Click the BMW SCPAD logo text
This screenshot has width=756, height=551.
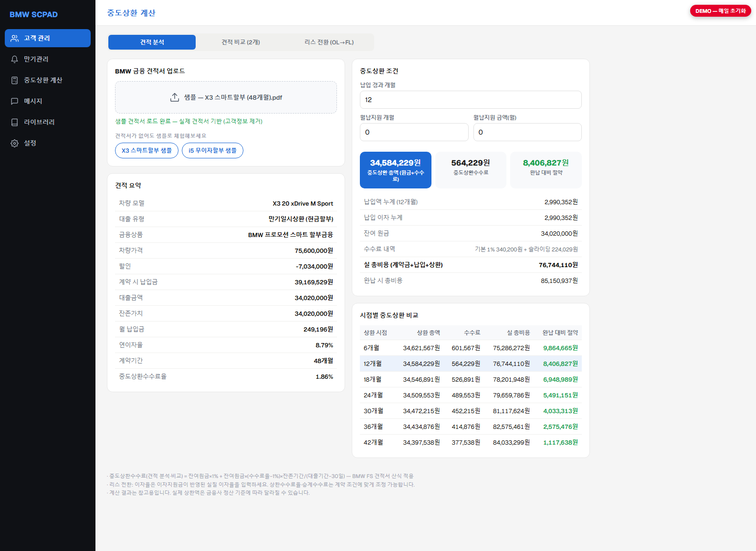[x=33, y=15]
